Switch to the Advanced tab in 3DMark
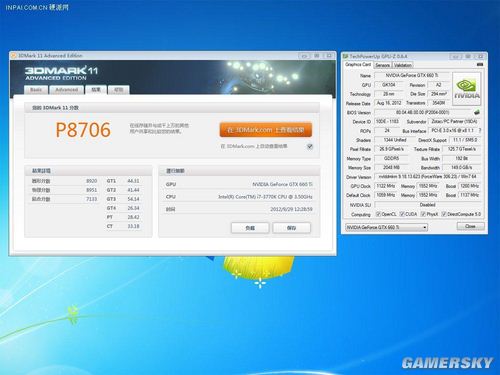This screenshot has width=500, height=375. click(x=66, y=90)
